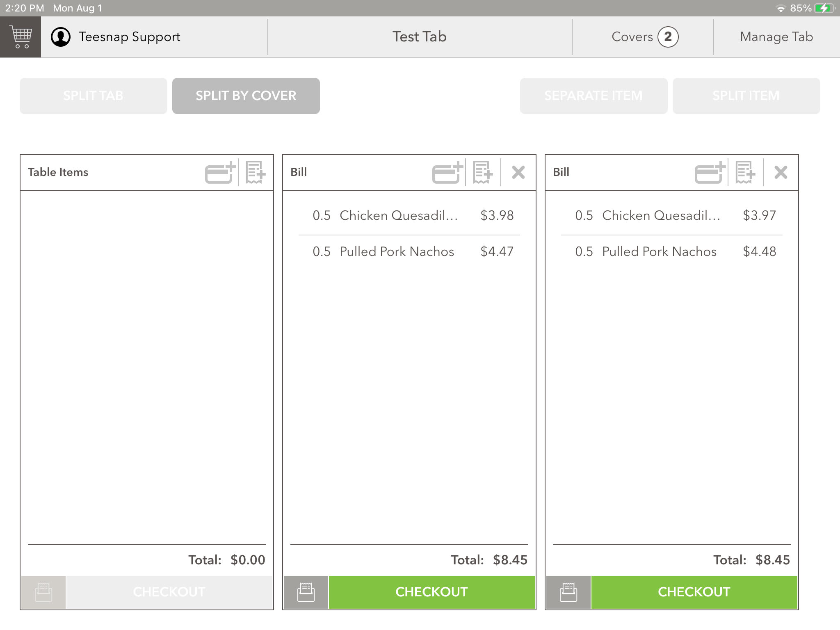Checkout the second $8.45 Bill

point(694,592)
